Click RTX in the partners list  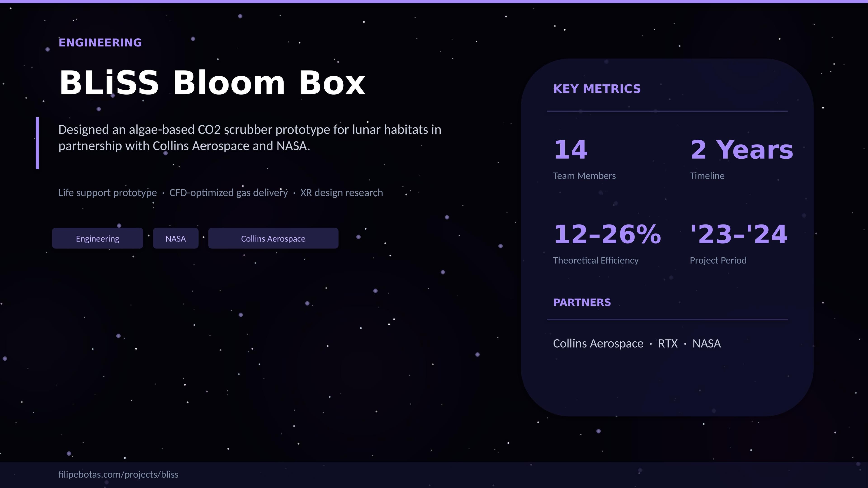668,343
